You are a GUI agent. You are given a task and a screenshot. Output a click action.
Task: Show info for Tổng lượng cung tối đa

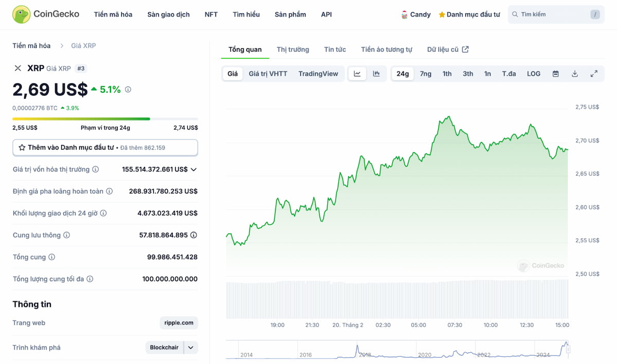90,279
